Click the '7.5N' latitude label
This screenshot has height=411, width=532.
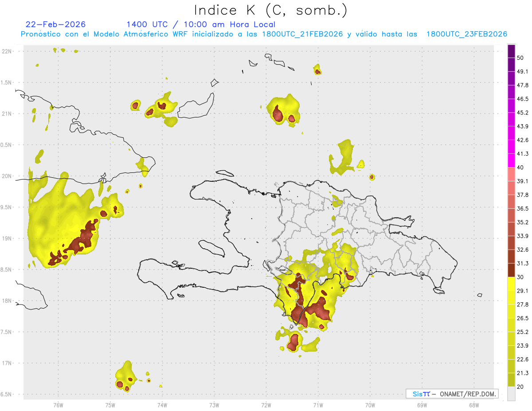(6, 332)
